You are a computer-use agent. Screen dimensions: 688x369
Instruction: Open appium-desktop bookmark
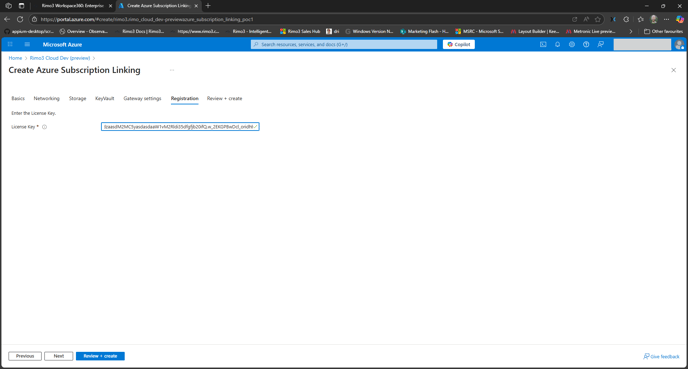coord(29,32)
